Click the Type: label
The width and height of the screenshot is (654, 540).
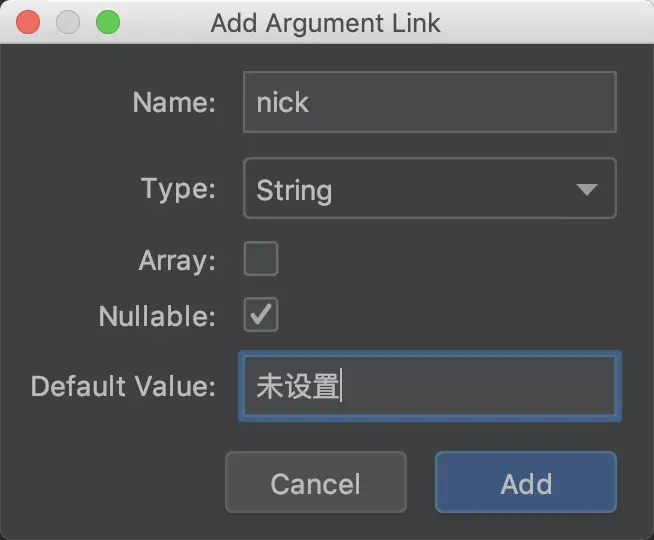point(179,189)
